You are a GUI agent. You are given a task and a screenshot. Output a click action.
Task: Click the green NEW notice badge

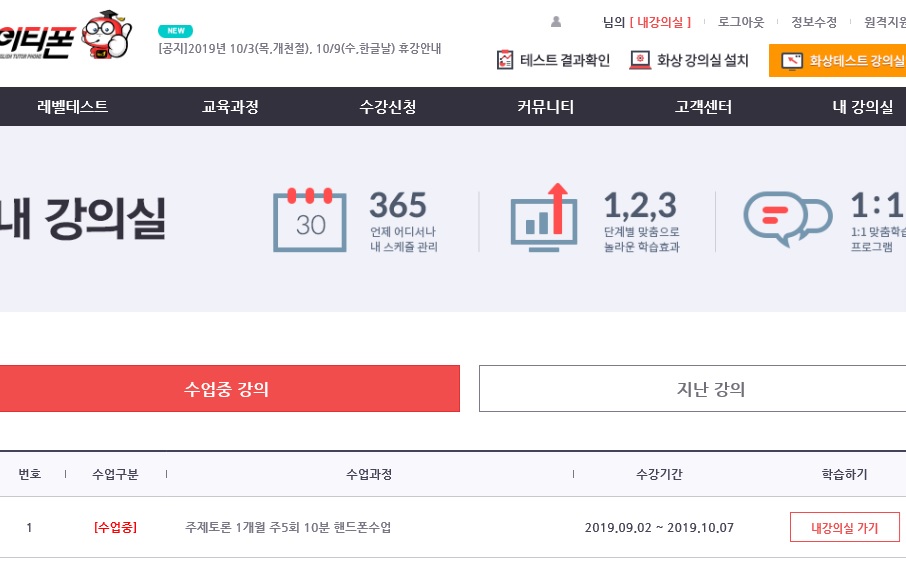tap(176, 31)
